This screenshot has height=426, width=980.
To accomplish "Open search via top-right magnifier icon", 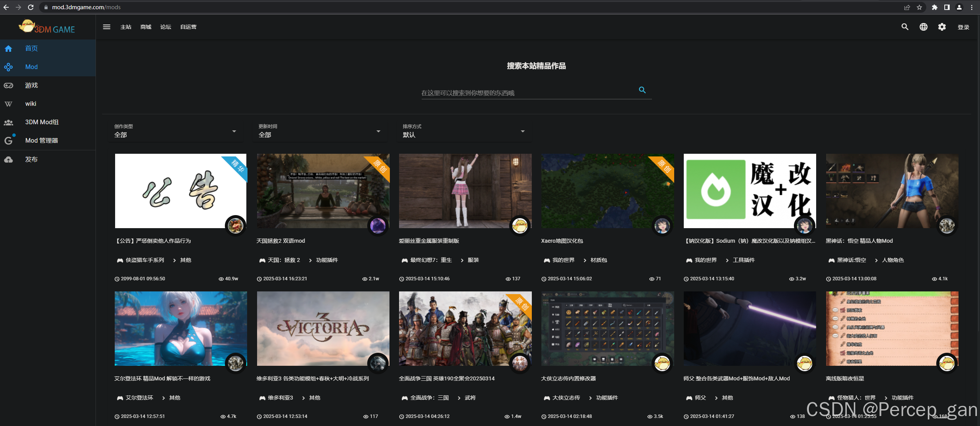I will (x=905, y=27).
